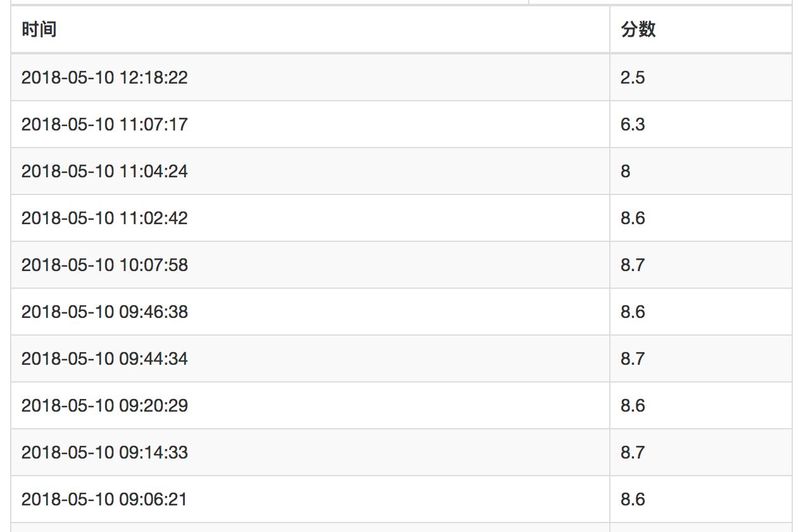
Task: Select the 2018-05-10 09:44:34 timestamp cell
Action: (x=310, y=358)
